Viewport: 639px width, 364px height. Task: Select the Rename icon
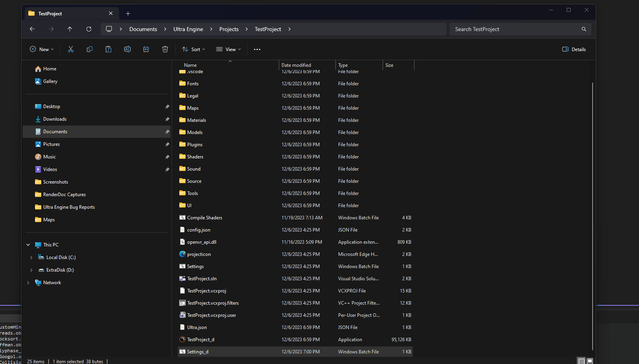[x=127, y=49]
